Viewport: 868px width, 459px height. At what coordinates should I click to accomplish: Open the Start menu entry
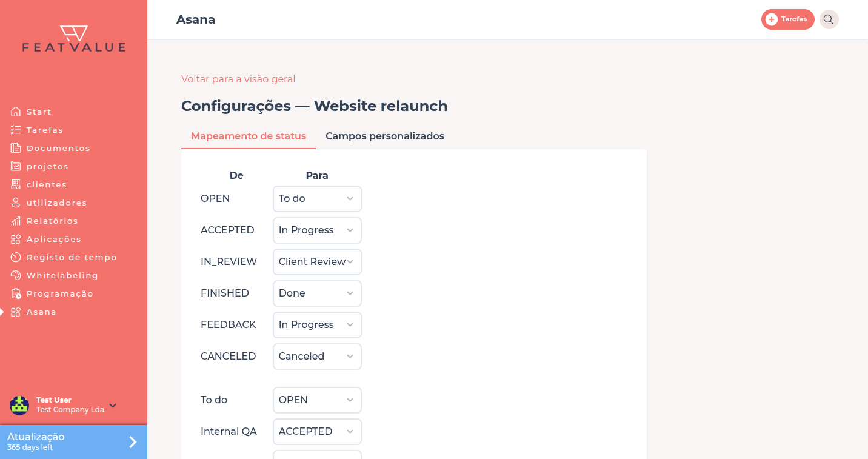pos(39,112)
